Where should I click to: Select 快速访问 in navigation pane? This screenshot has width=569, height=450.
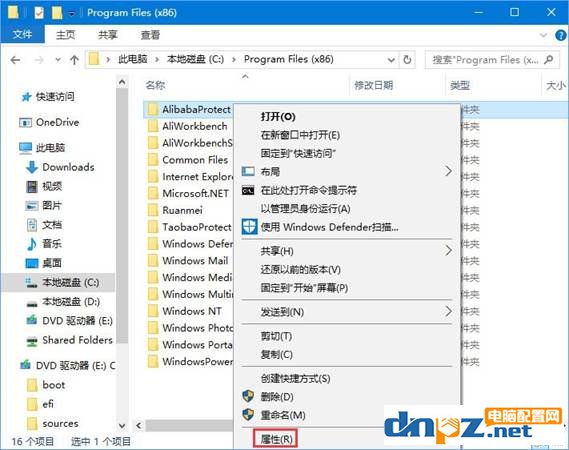[55, 97]
